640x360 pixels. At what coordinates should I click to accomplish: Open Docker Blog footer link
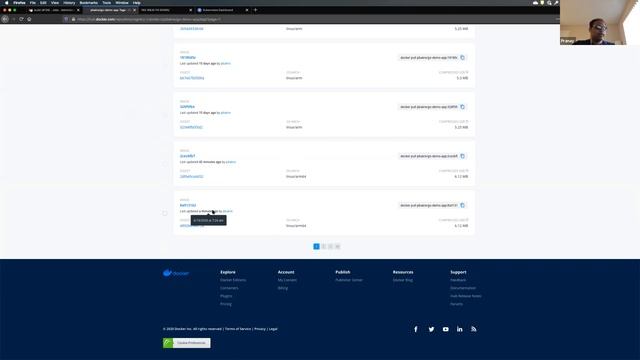[403, 280]
